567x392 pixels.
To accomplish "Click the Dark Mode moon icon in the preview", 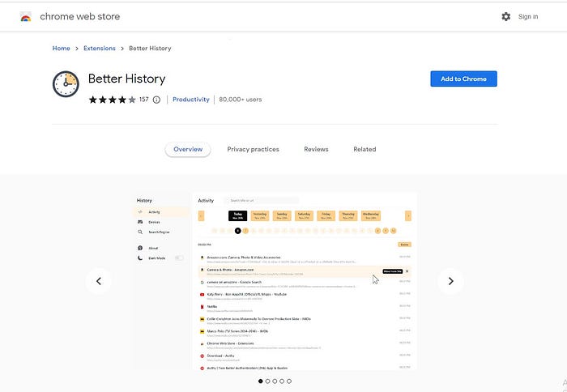I will point(140,258).
